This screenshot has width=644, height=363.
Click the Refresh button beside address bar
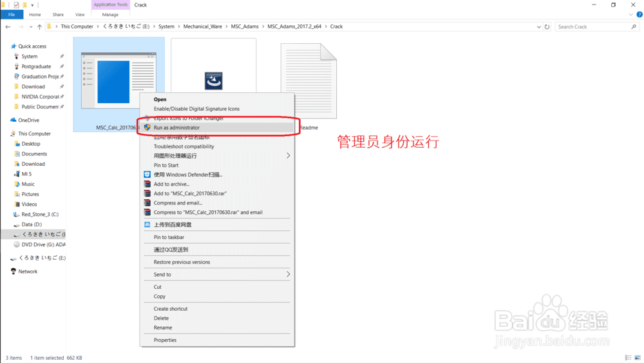(x=547, y=26)
